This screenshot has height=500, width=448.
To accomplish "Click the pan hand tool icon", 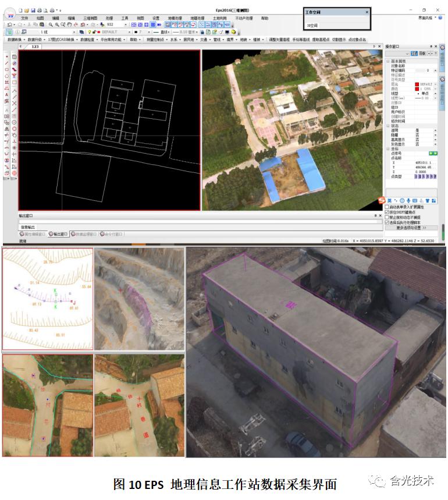I will tap(70, 24).
